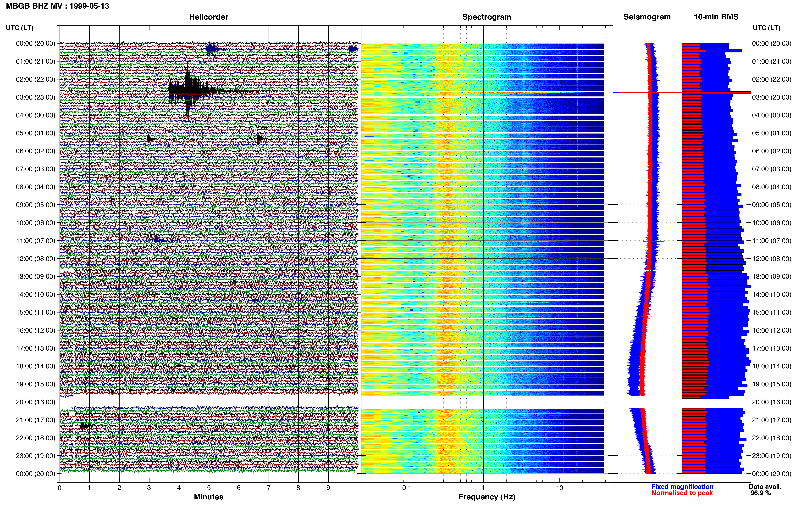Click the left 09:00 (05:00) time label
This screenshot has height=508, width=812.
[36, 205]
